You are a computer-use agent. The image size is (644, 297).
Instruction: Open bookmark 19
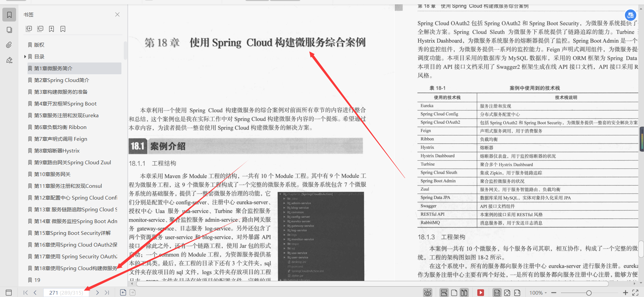pos(37,280)
